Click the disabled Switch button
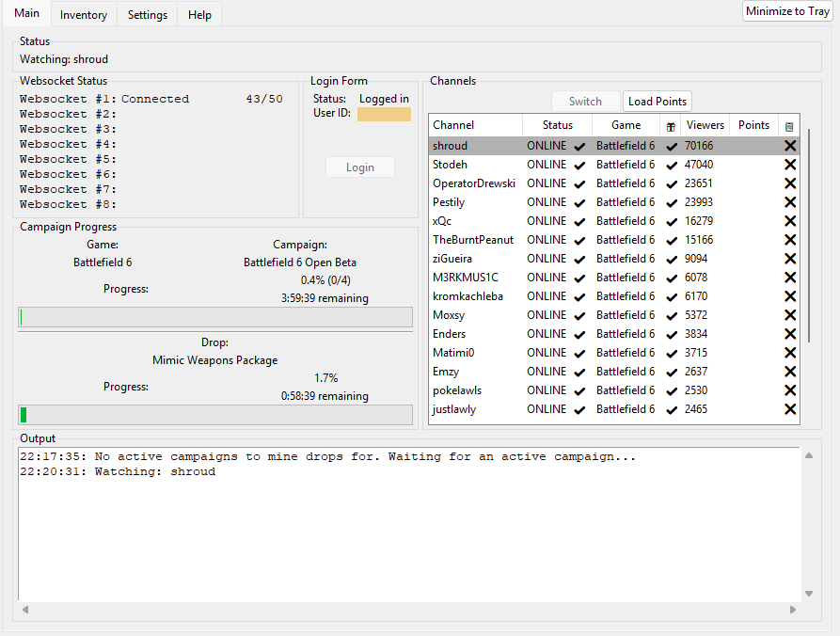840x636 pixels. [x=585, y=102]
